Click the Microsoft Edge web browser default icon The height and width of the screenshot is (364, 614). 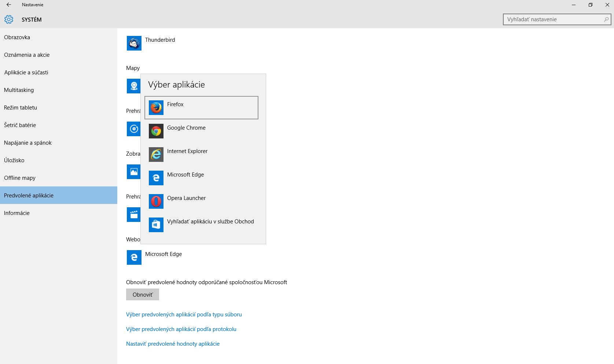(x=134, y=257)
